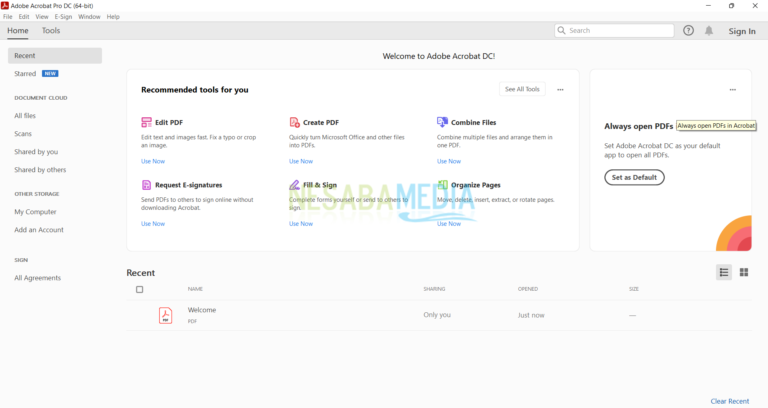Click the Fill & Sign icon
Image resolution: width=768 pixels, height=408 pixels.
[294, 185]
